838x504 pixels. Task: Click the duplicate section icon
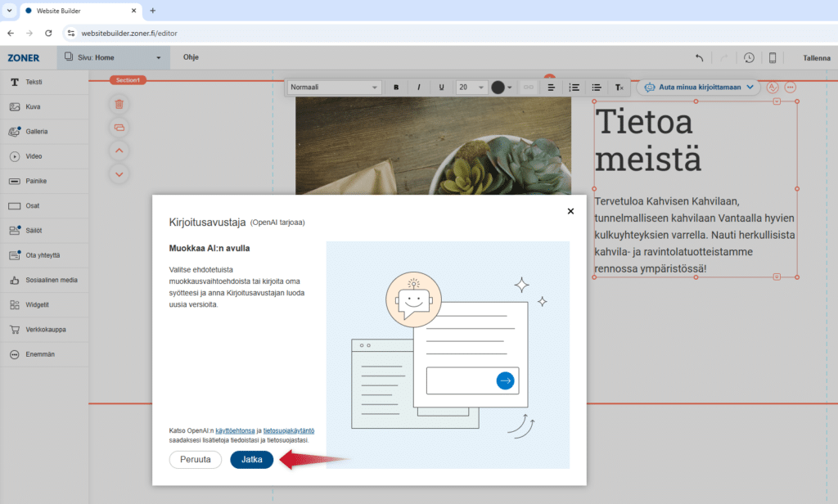click(x=119, y=127)
